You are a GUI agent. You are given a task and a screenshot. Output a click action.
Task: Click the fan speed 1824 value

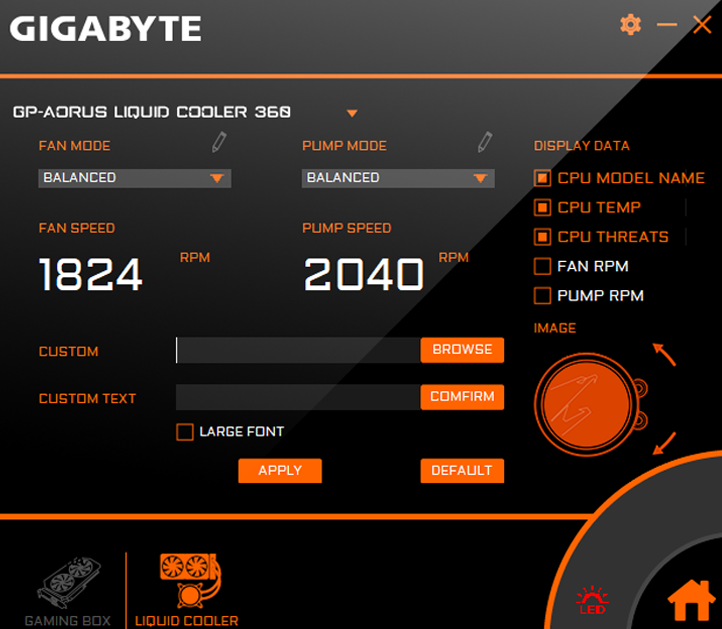[91, 274]
